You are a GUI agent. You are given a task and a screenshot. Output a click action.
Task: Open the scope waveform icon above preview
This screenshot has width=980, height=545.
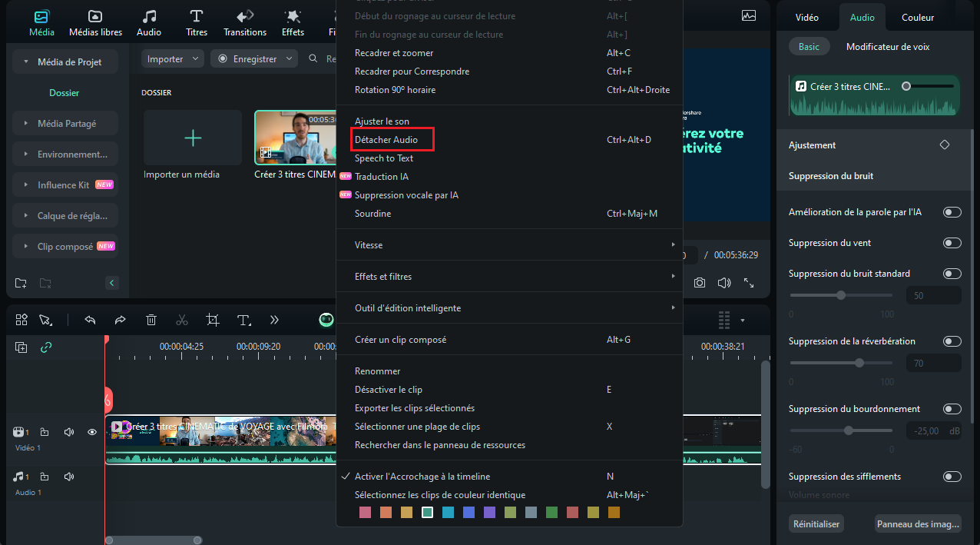(x=748, y=15)
